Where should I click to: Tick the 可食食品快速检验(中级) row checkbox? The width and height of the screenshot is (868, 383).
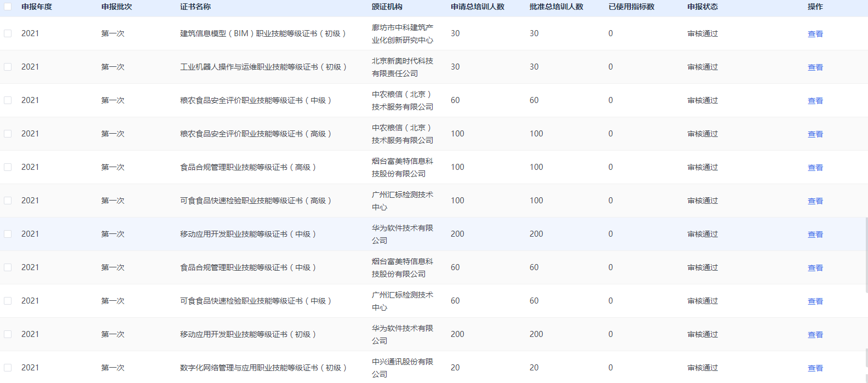[x=8, y=301]
